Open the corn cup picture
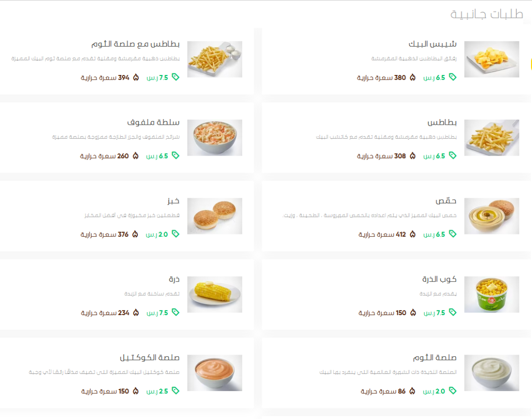This screenshot has height=419, width=532. 491,294
